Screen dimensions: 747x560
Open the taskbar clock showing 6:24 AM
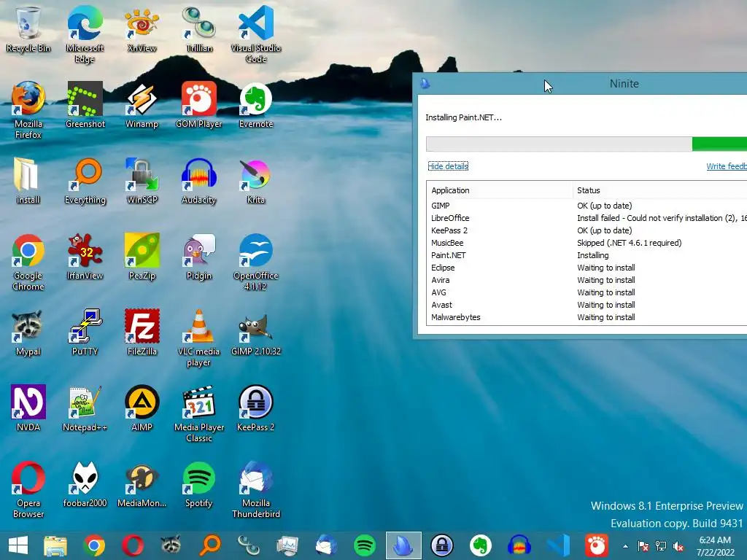(715, 545)
